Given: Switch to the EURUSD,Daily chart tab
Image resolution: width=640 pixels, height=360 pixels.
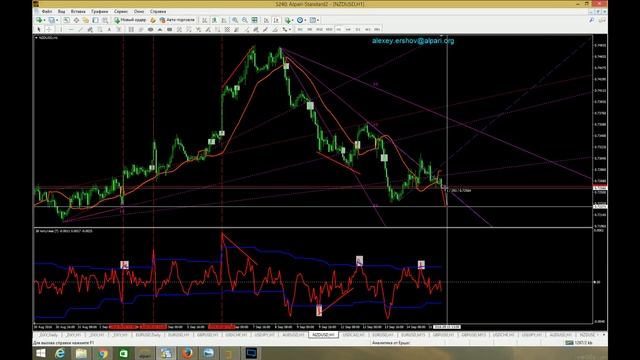Looking at the screenshot, I should pos(148,335).
